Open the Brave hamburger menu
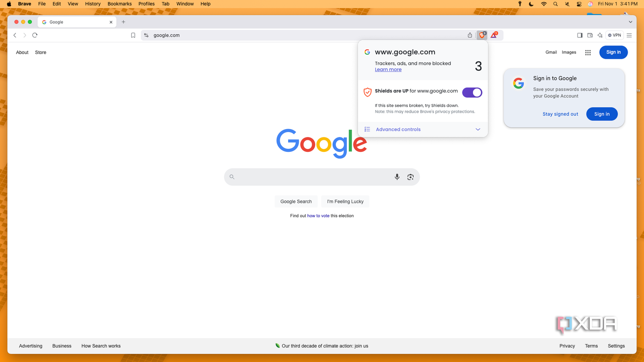644x362 pixels. pyautogui.click(x=629, y=35)
